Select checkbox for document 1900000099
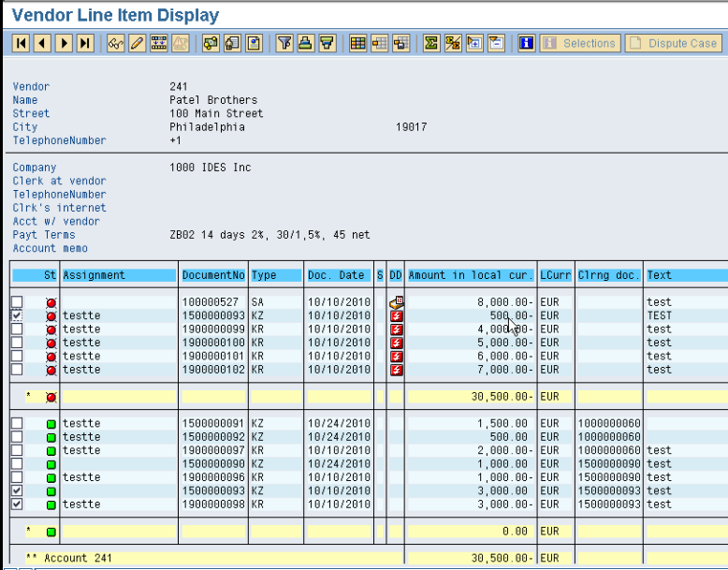 (x=17, y=329)
